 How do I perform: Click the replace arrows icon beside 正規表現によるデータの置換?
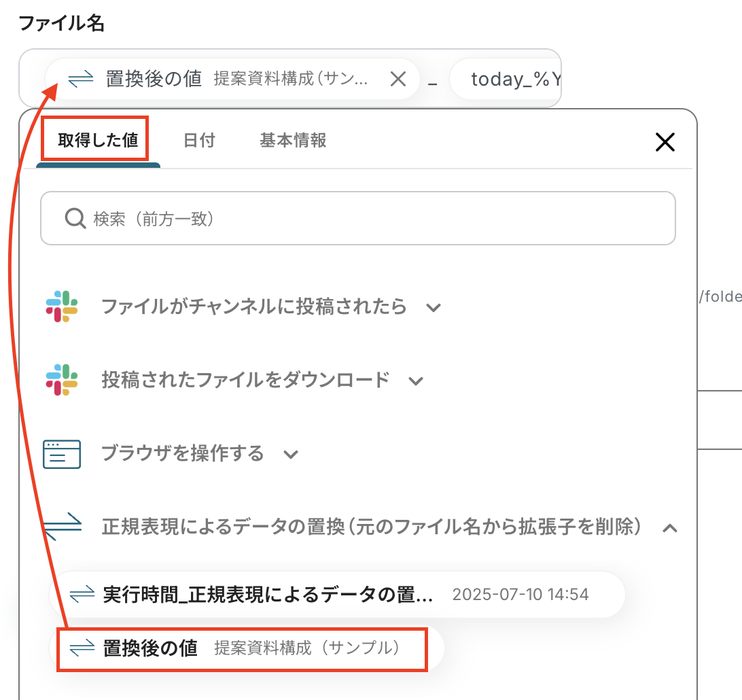62,526
